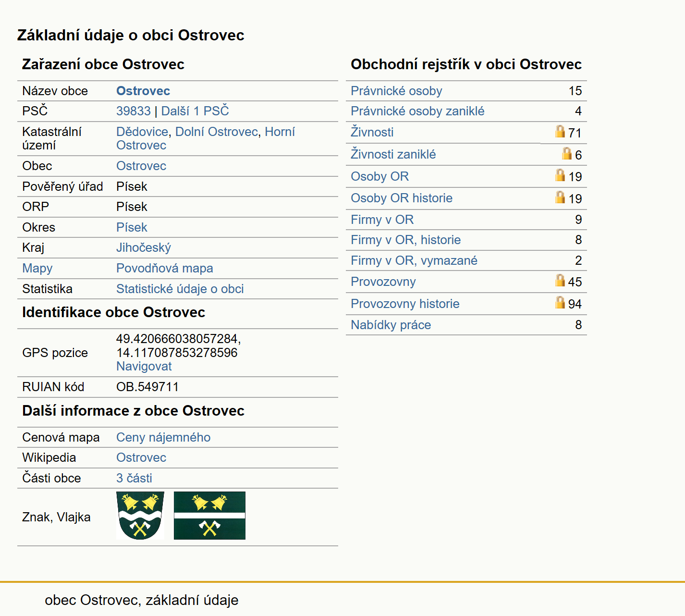The image size is (685, 616).
Task: Click the lock icon next to Živnosti zaniklé
Action: (567, 153)
